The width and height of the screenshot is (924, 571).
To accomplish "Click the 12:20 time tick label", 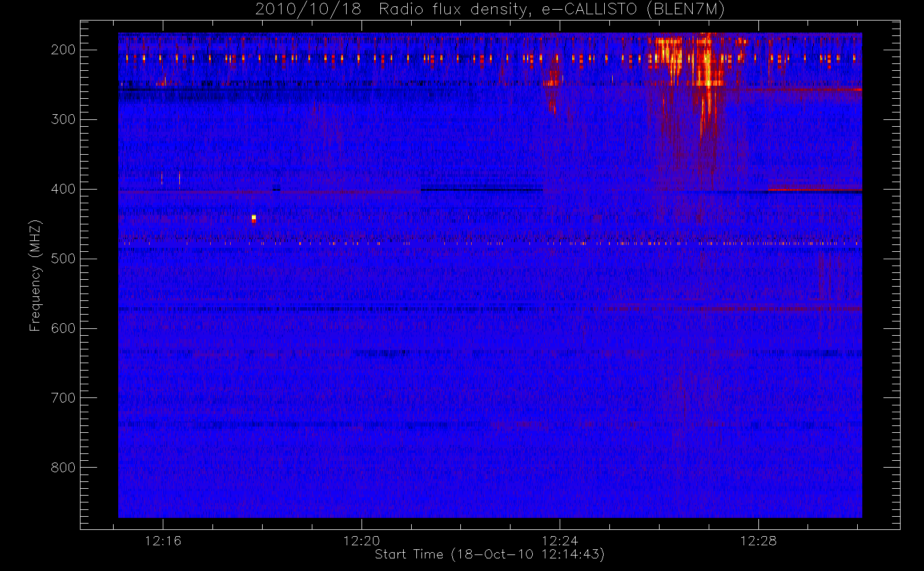I will pyautogui.click(x=361, y=541).
